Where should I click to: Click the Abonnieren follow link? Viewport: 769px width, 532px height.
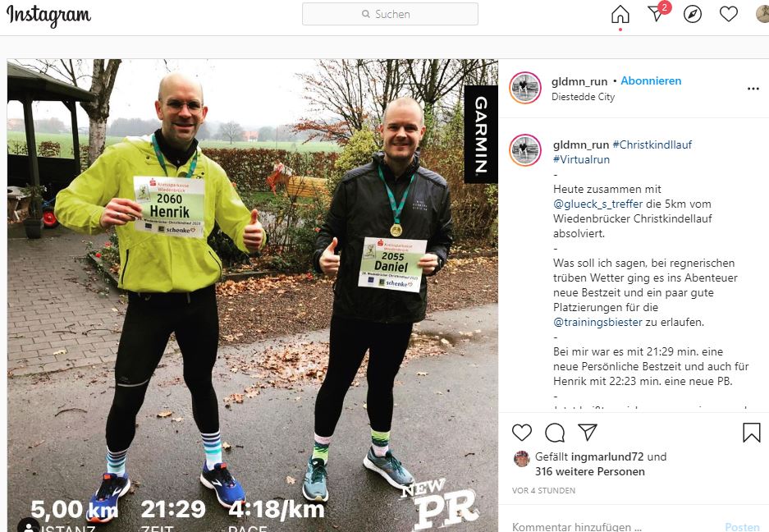pos(651,81)
